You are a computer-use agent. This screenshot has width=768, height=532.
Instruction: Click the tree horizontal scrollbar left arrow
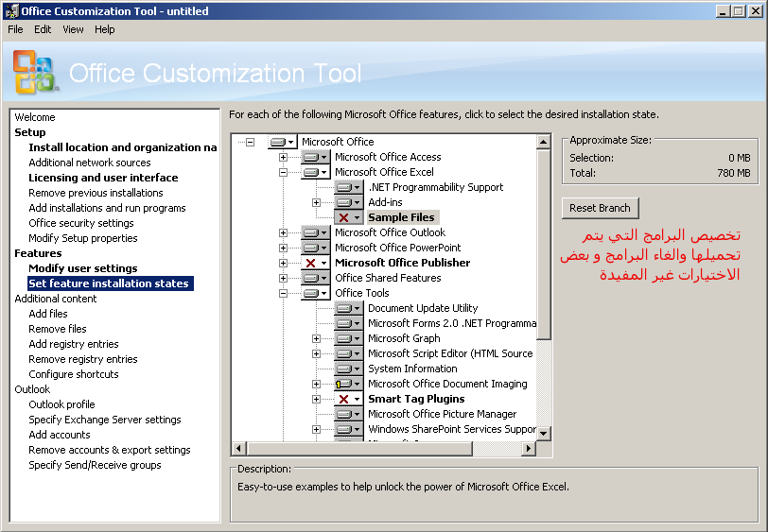click(239, 448)
